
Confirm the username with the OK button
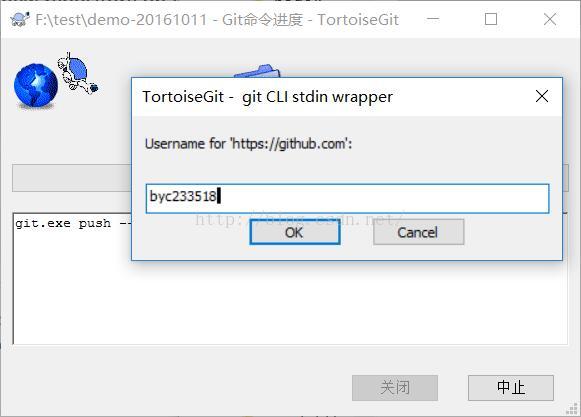(x=295, y=232)
